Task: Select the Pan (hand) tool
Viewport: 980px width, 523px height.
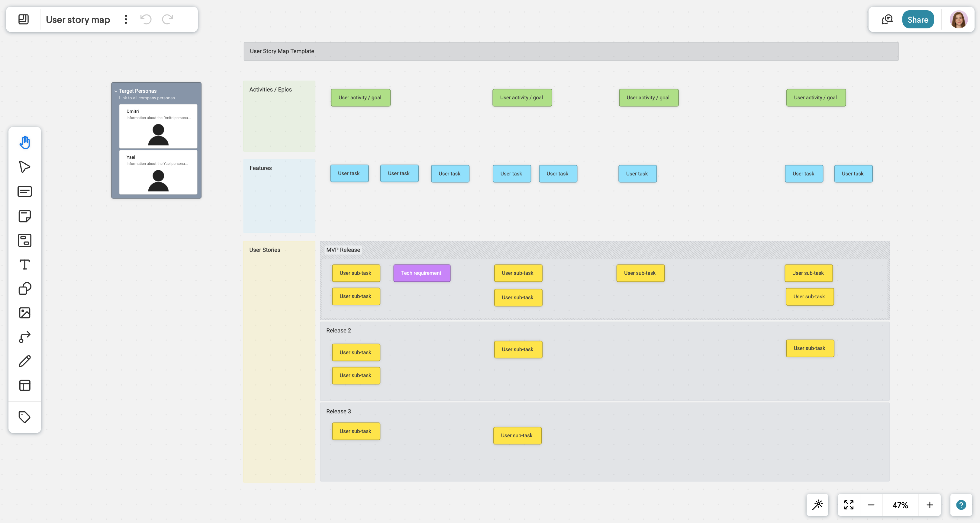Action: click(x=24, y=142)
